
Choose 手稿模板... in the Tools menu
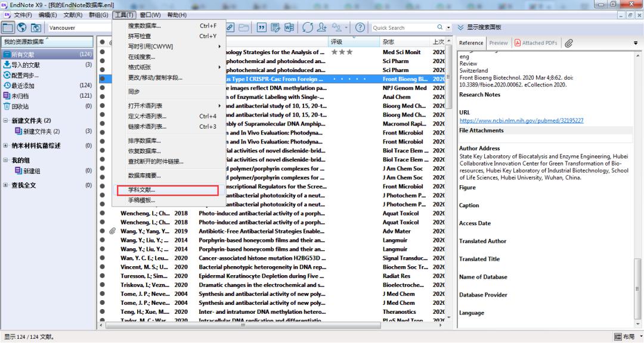click(x=168, y=200)
